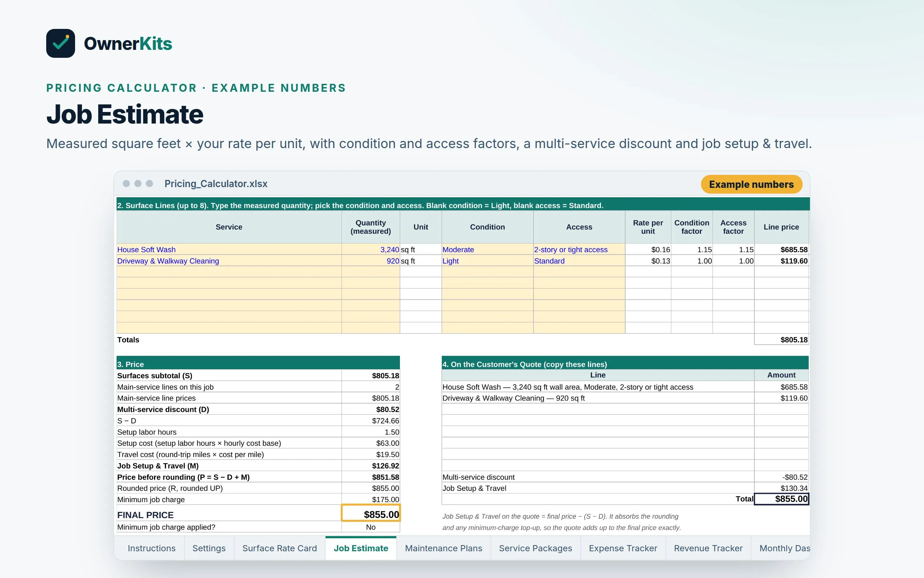Click the Example numbers badge
This screenshot has height=578, width=924.
(x=751, y=184)
